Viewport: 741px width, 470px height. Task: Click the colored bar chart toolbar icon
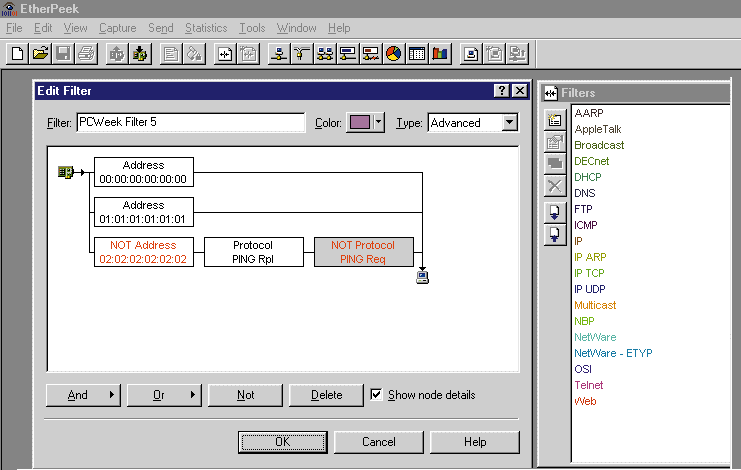click(439, 53)
